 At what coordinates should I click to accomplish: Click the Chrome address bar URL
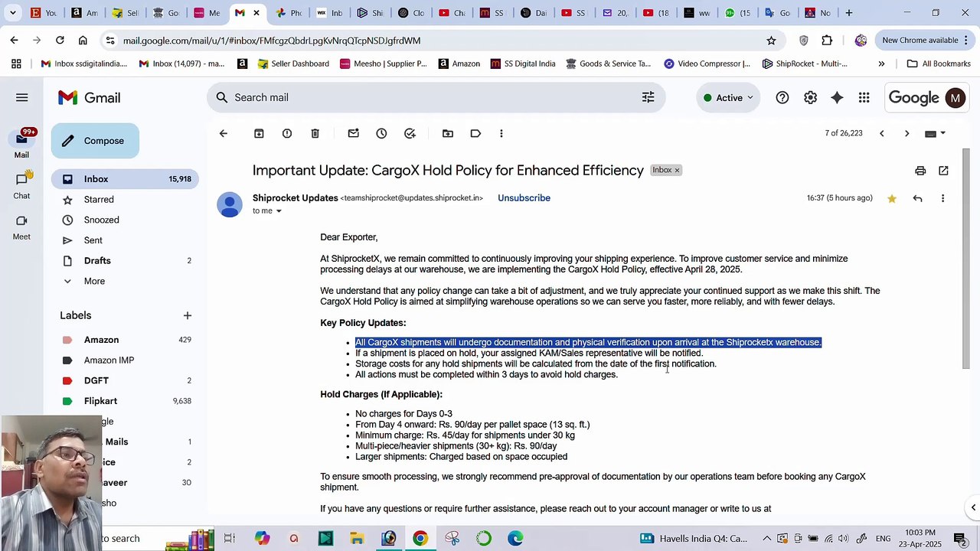[272, 41]
